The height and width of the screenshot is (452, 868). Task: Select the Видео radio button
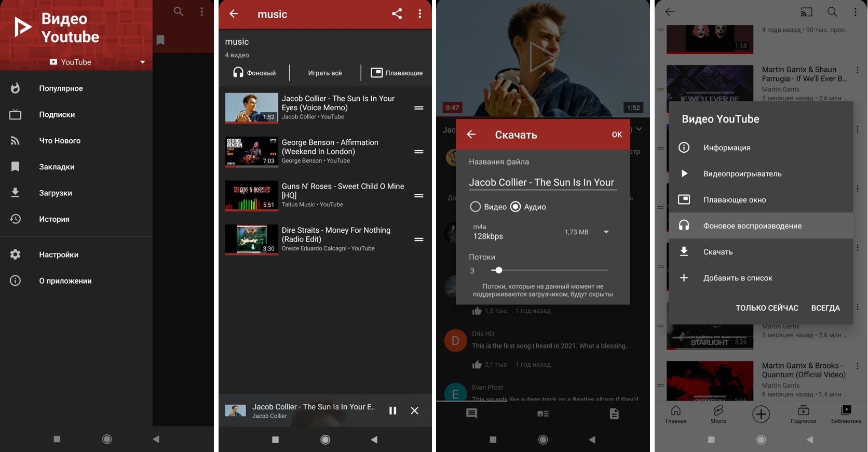475,207
